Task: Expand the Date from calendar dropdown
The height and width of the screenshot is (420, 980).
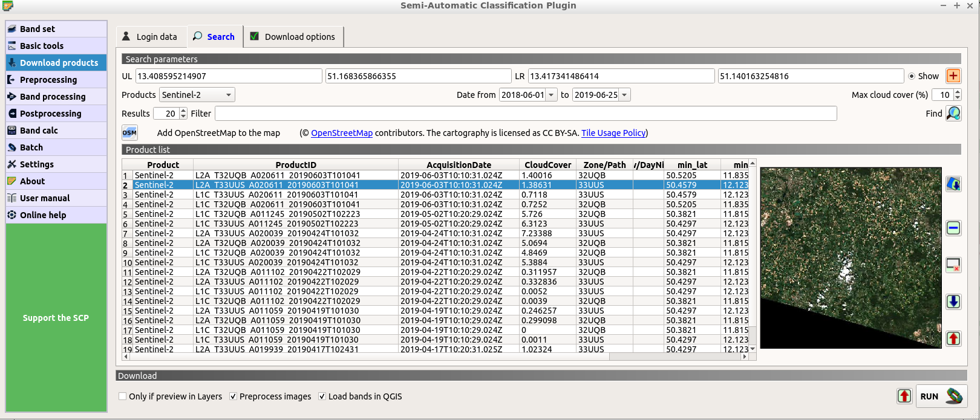Action: pos(551,95)
